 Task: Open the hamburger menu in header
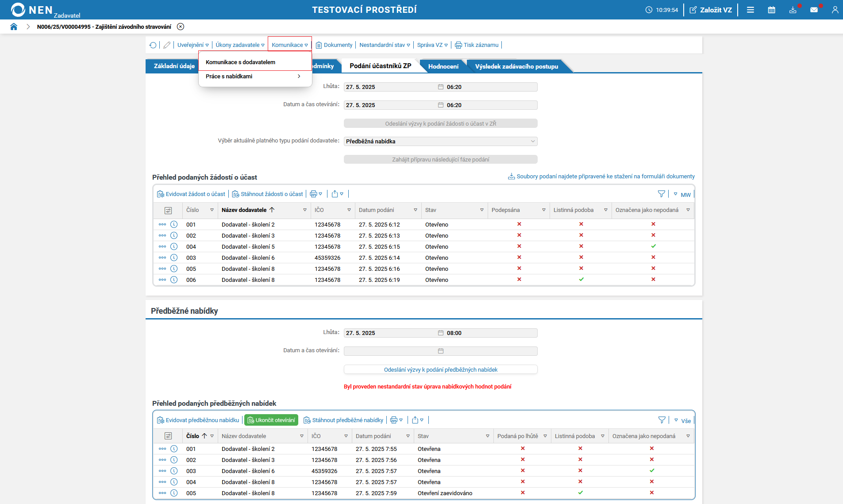(751, 10)
